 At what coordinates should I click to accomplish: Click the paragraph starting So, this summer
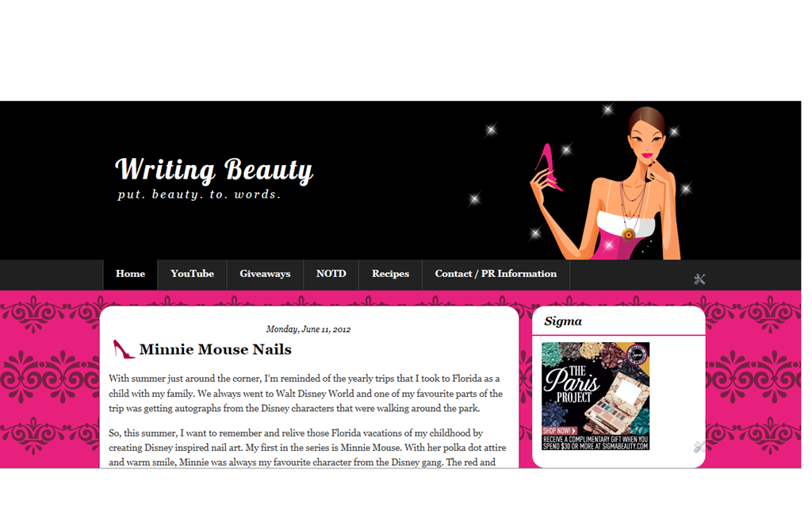308,448
